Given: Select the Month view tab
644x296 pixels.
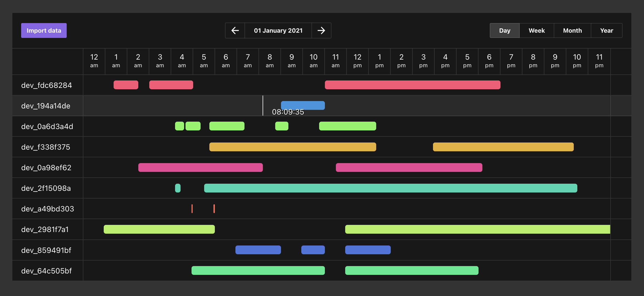Looking at the screenshot, I should click(572, 30).
